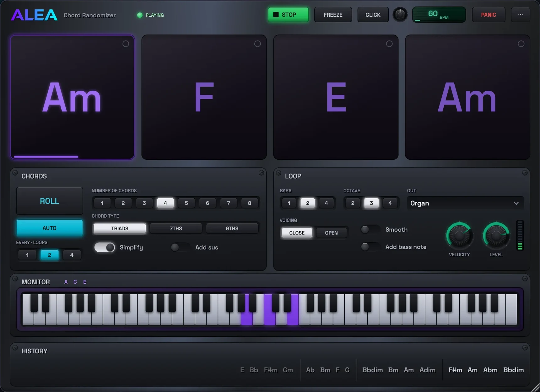Stop playback with the STOP button

[x=288, y=15]
